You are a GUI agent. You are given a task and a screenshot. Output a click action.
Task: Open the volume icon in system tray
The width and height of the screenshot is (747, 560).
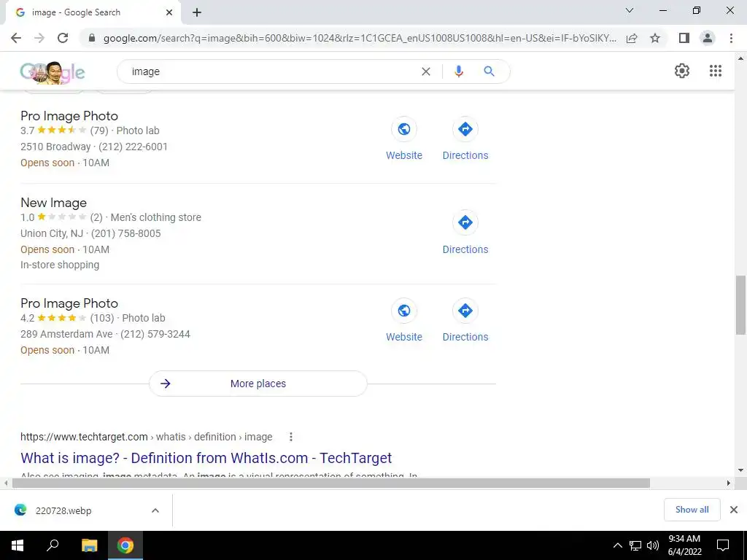pos(653,545)
